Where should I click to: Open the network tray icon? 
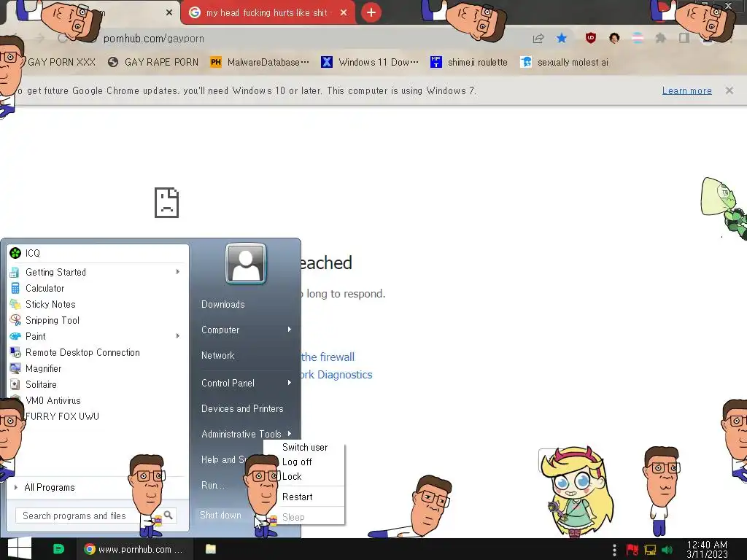(650, 550)
